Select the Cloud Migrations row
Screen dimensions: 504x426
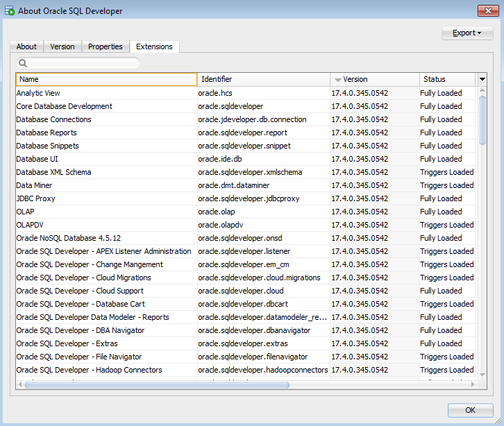(246, 278)
